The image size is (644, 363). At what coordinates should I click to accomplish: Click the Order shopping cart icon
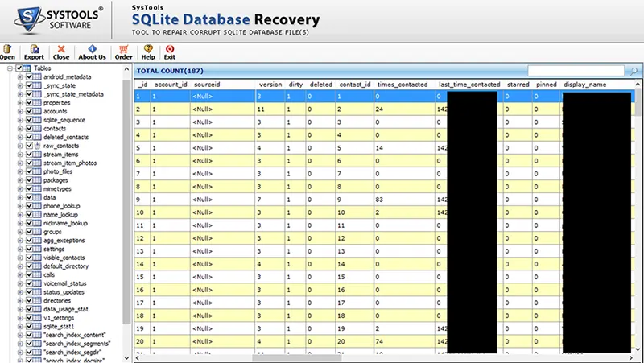(124, 49)
